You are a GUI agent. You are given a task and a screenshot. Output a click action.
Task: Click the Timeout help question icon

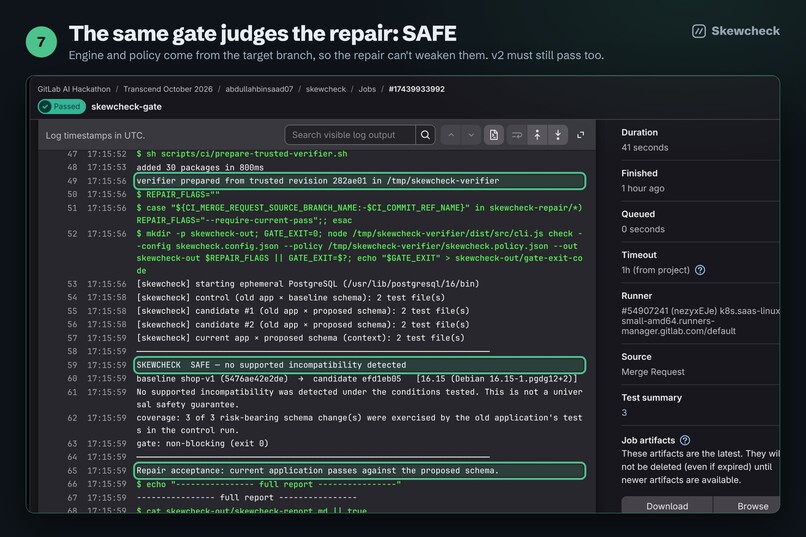pyautogui.click(x=700, y=270)
